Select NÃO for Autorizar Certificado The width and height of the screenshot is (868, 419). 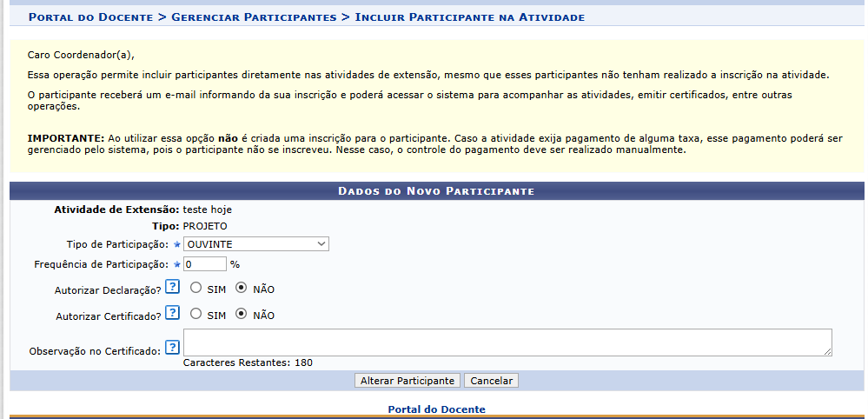click(x=241, y=314)
